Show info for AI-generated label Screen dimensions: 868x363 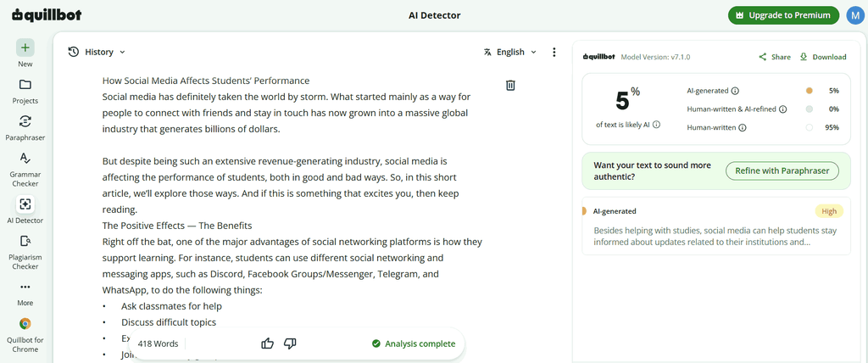pos(735,91)
